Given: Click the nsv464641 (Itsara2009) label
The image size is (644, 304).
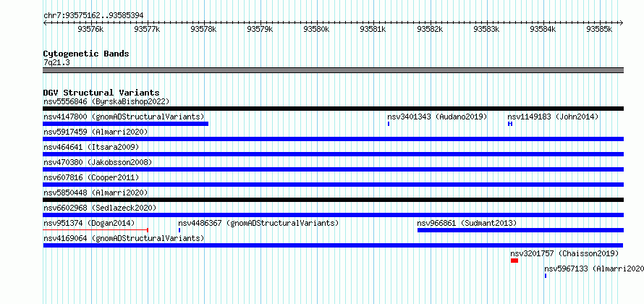Looking at the screenshot, I should click(x=91, y=147).
